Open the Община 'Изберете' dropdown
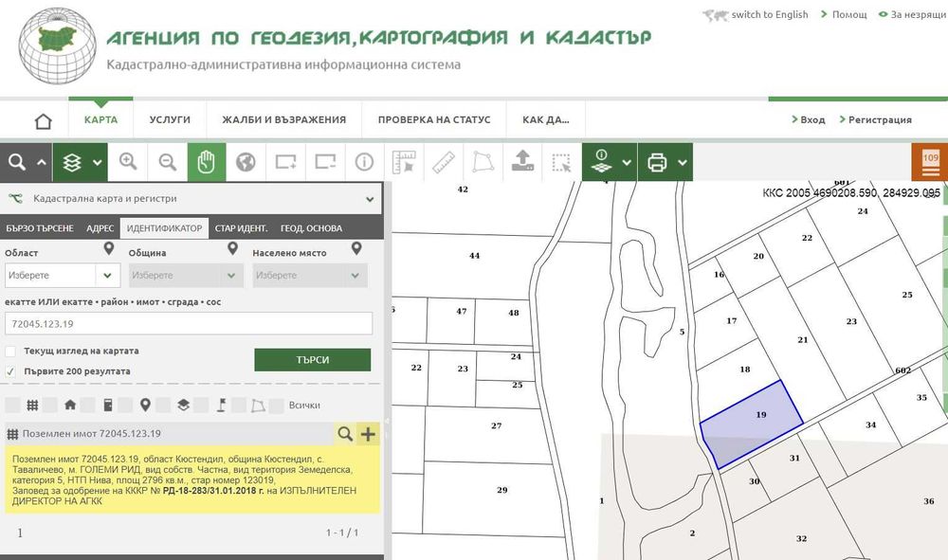Image resolution: width=948 pixels, height=560 pixels. coord(186,276)
